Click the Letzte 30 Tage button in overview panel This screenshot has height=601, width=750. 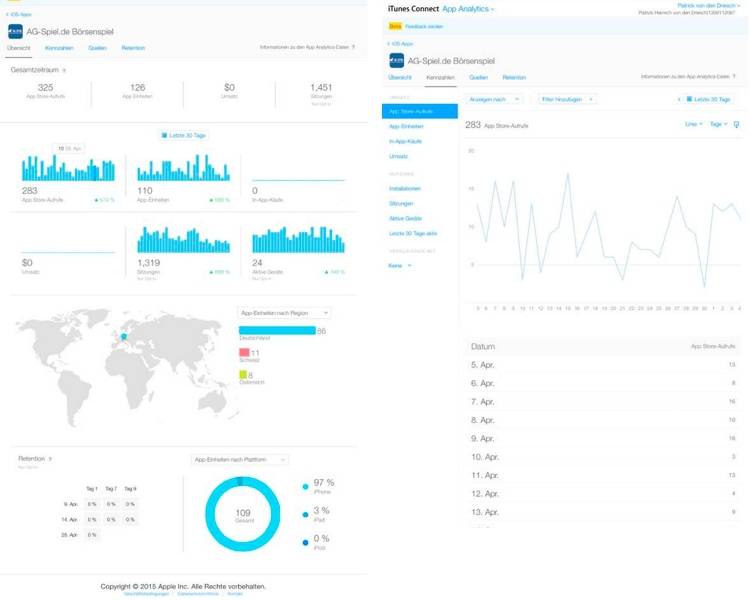(184, 135)
